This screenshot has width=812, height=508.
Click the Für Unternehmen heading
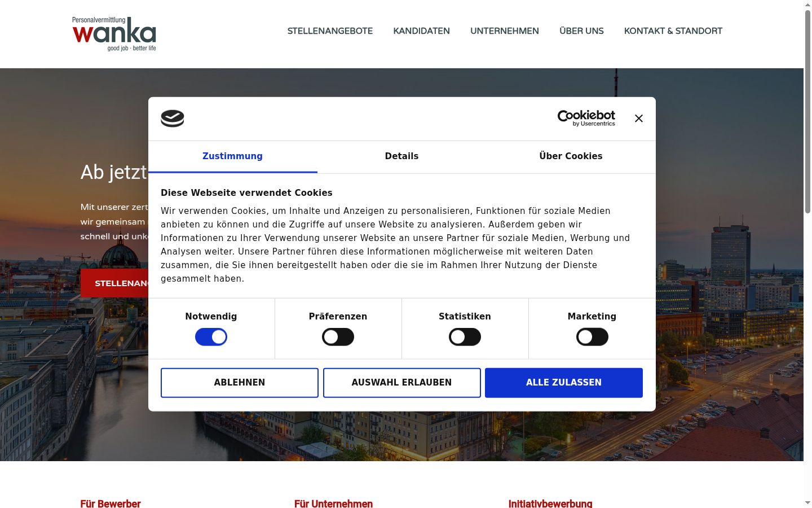pyautogui.click(x=333, y=503)
